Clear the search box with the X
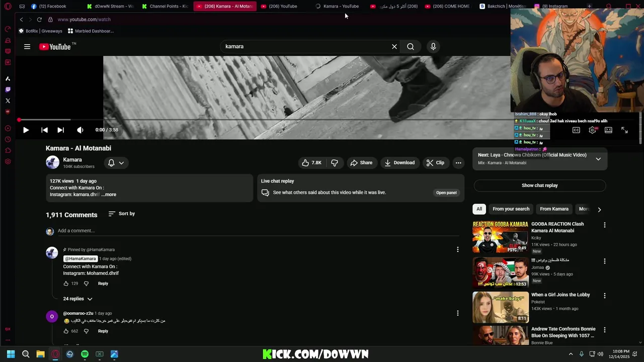 coord(394,46)
